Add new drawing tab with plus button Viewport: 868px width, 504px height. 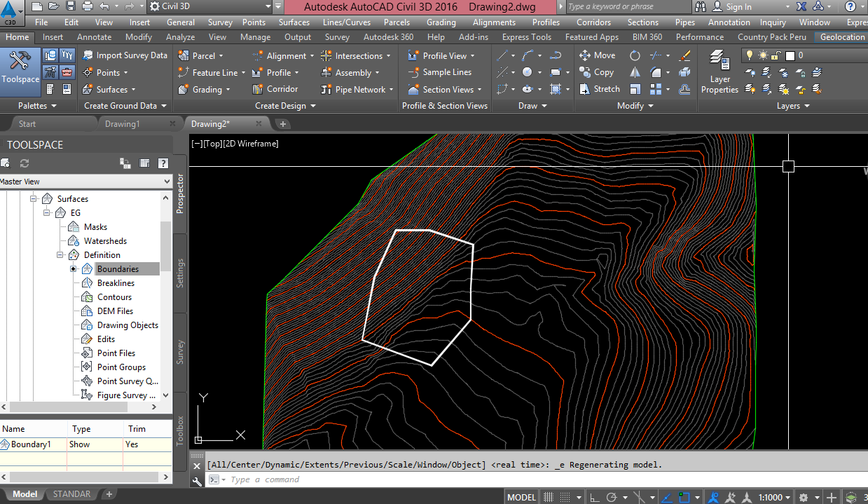(283, 124)
